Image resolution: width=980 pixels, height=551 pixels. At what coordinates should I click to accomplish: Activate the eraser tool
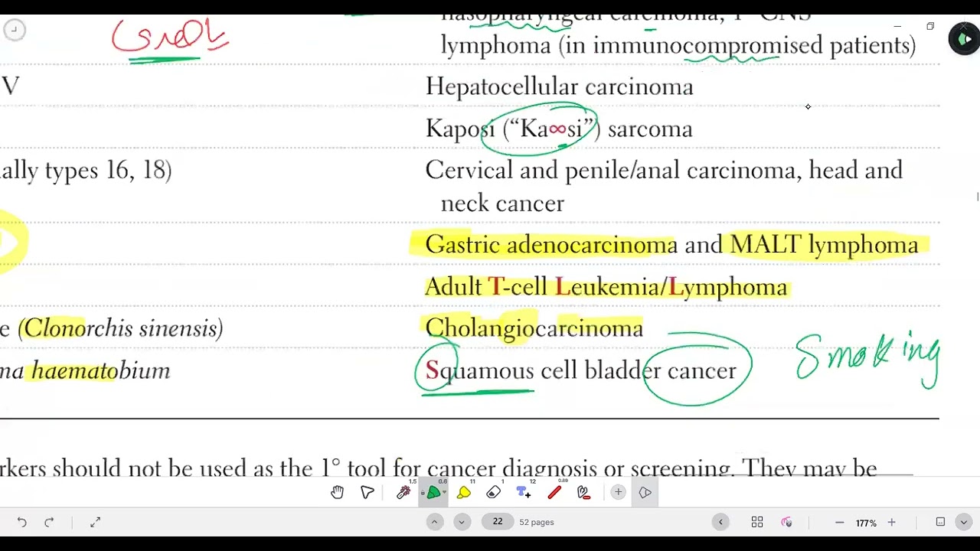coord(494,492)
